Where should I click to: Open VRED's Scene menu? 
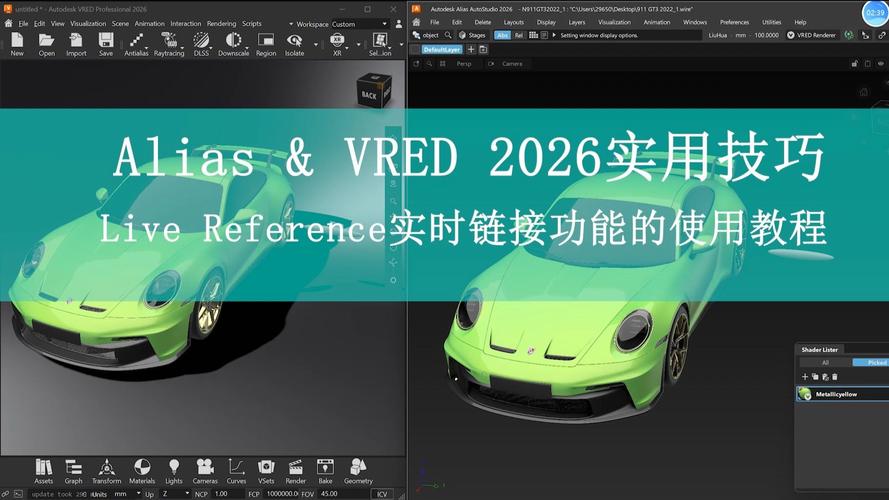tap(120, 24)
